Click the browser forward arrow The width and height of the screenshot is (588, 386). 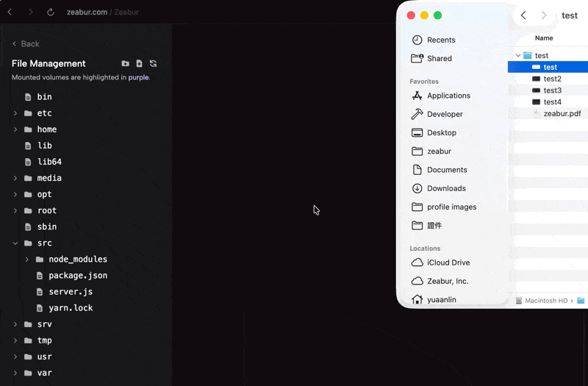click(x=31, y=12)
